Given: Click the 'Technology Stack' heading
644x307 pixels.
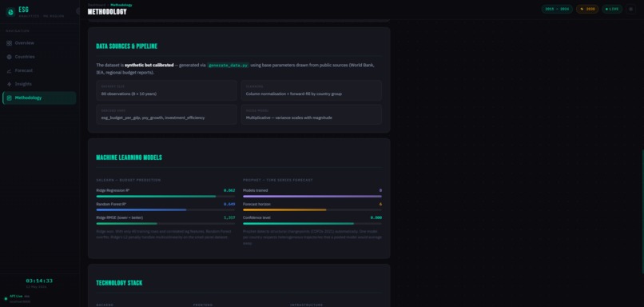Looking at the screenshot, I should [x=119, y=283].
